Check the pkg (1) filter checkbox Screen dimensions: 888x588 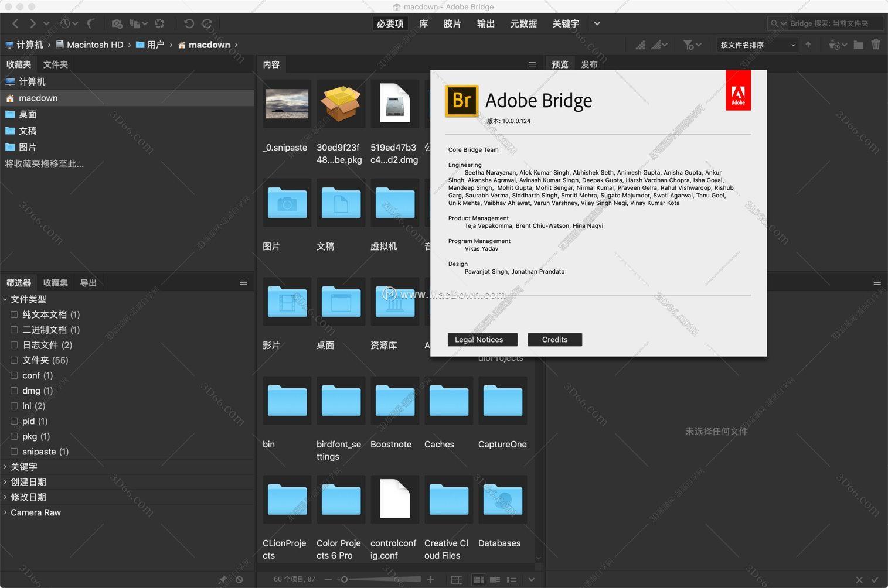[14, 436]
